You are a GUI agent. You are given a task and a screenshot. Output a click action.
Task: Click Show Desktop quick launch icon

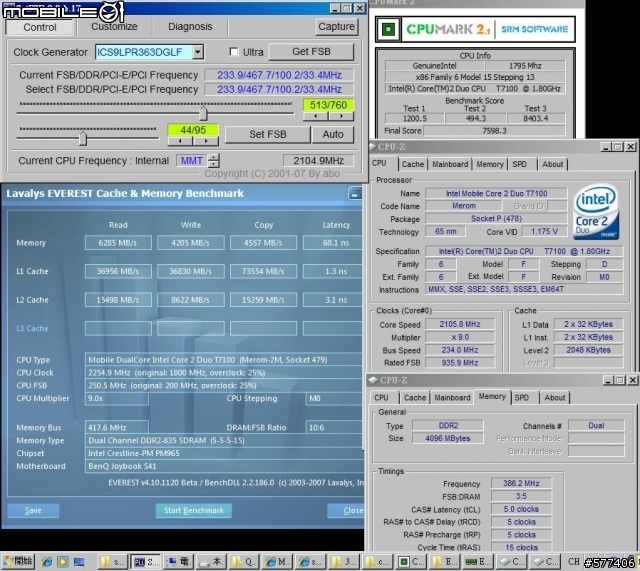pyautogui.click(x=79, y=562)
